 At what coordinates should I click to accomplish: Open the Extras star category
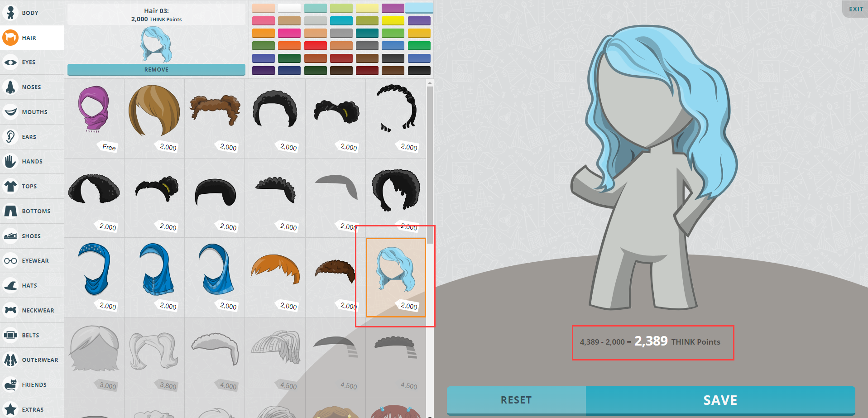click(x=10, y=409)
